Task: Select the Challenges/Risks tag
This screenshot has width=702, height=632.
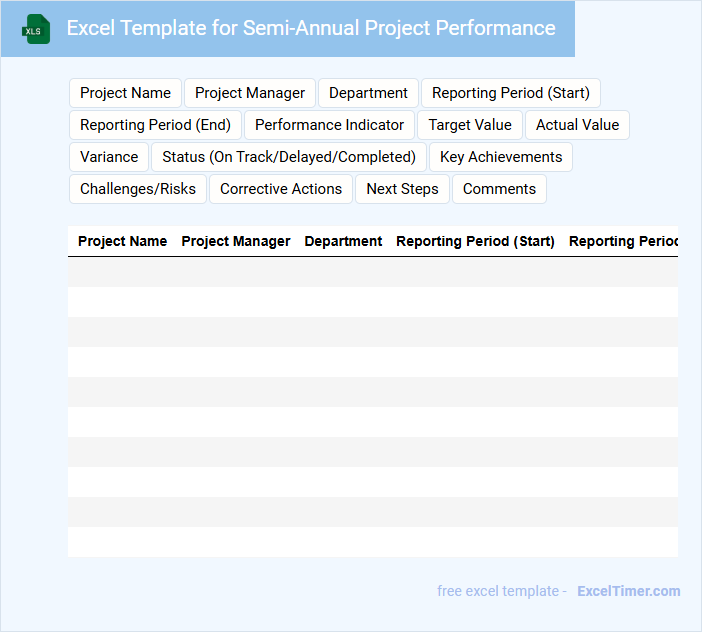Action: point(138,189)
